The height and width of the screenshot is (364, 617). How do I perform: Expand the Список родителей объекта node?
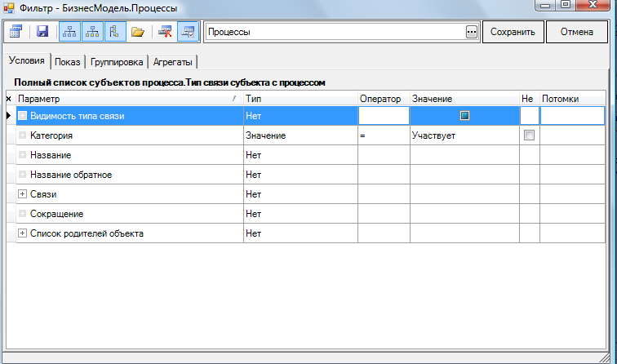click(22, 233)
